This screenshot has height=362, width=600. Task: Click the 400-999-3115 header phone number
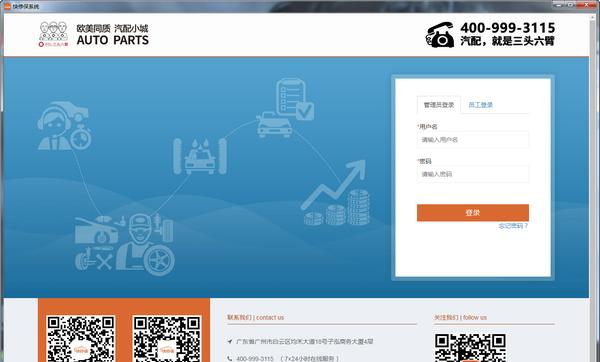pos(507,28)
